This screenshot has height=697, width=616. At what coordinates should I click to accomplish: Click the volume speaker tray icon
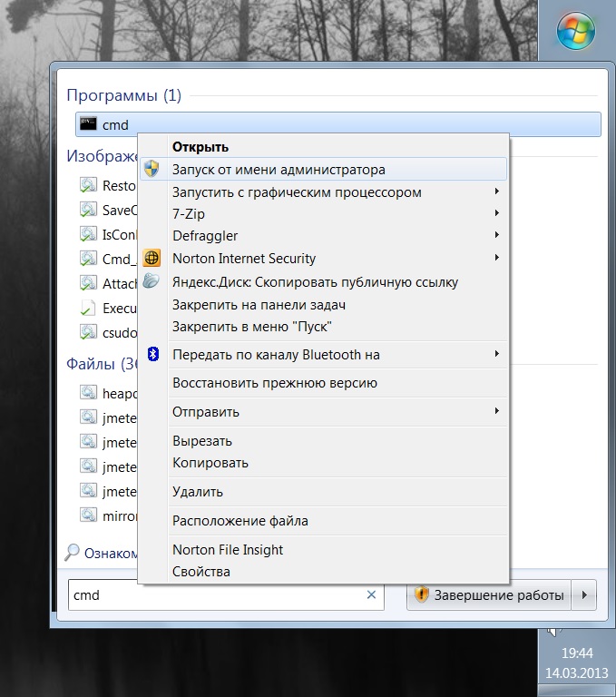pyautogui.click(x=553, y=631)
